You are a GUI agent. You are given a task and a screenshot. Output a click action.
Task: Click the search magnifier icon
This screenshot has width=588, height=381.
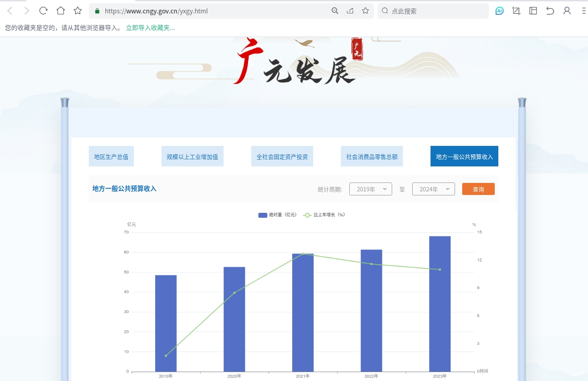(x=385, y=11)
